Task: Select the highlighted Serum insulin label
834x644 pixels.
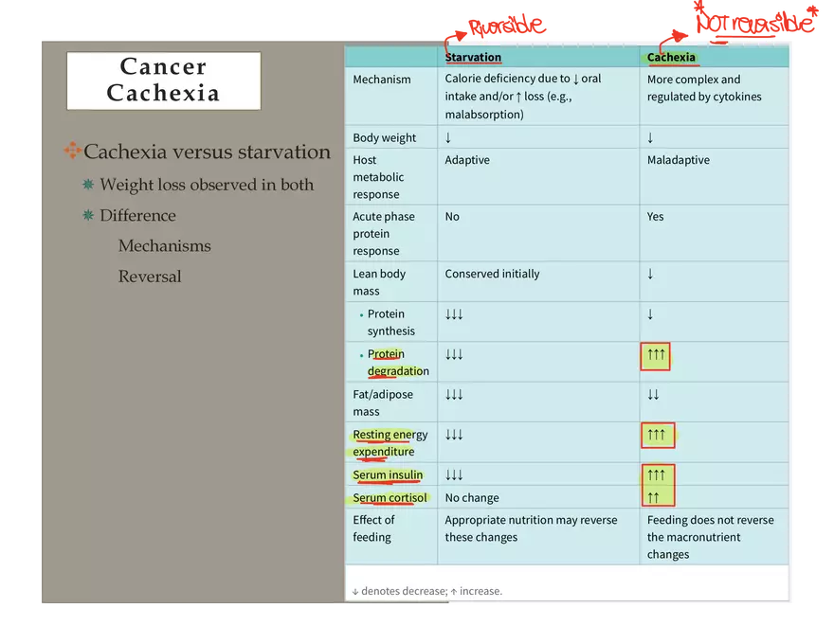Action: coord(390,475)
